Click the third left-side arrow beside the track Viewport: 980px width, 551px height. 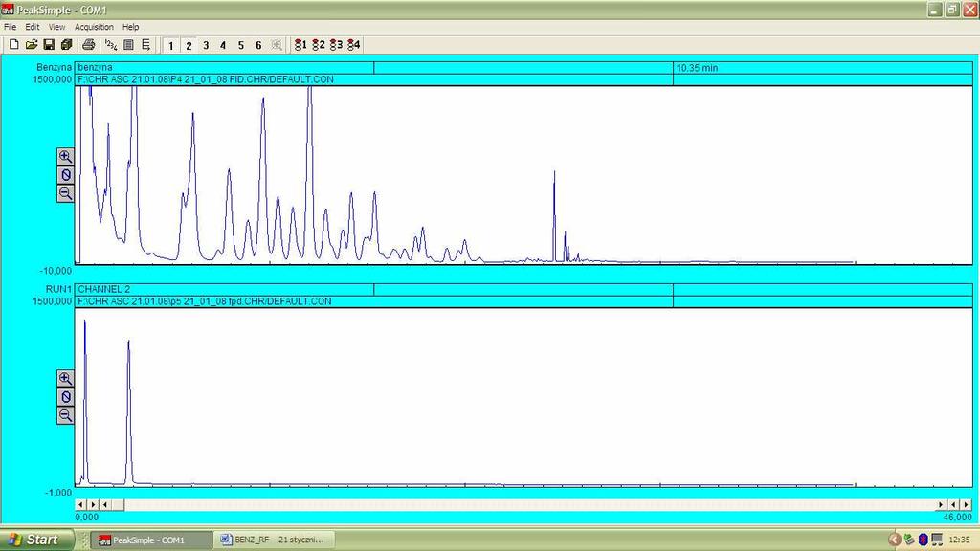coord(105,505)
